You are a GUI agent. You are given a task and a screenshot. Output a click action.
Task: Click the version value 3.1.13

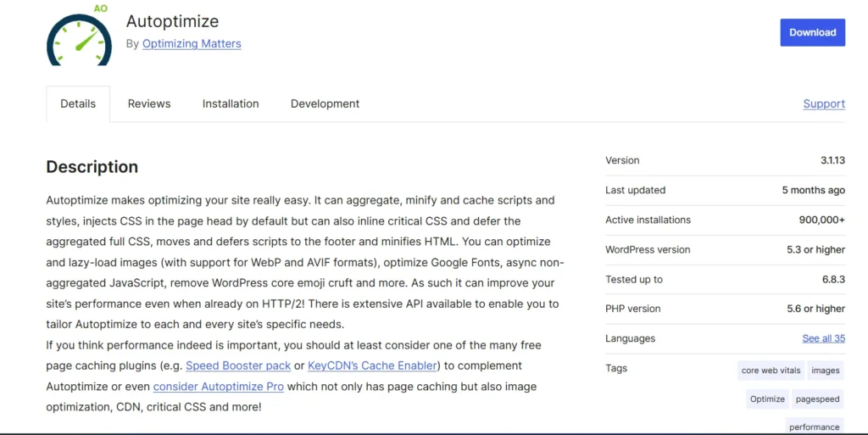point(832,160)
